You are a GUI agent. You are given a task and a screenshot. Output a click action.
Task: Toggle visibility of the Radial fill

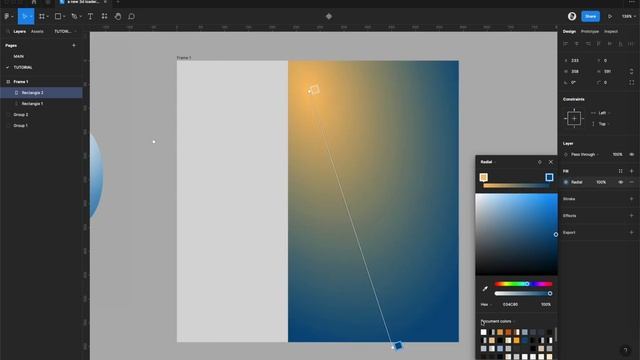click(x=620, y=182)
